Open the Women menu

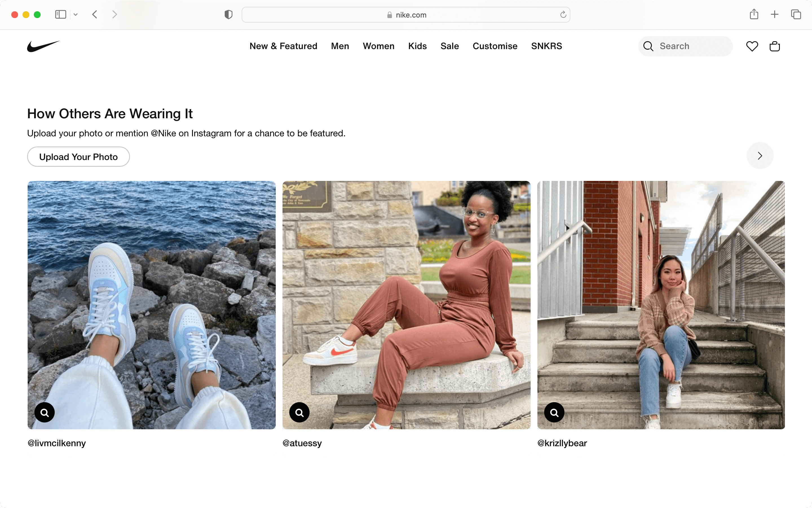[x=378, y=46]
